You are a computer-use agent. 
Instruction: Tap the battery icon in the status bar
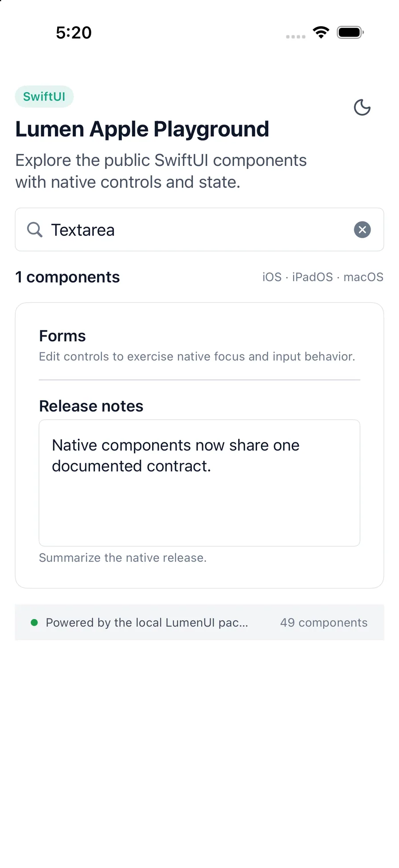350,32
